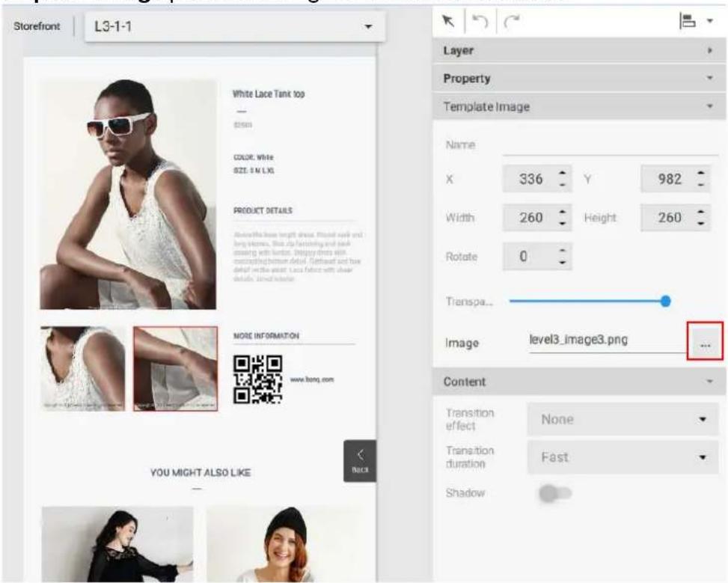Open the Transition effect dropdown
The width and height of the screenshot is (728, 583).
623,420
